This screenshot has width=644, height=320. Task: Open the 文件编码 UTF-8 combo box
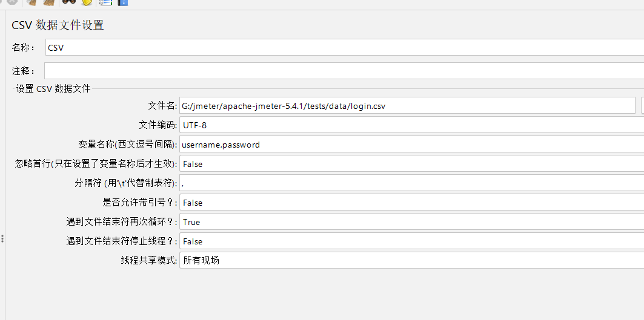[x=411, y=125]
